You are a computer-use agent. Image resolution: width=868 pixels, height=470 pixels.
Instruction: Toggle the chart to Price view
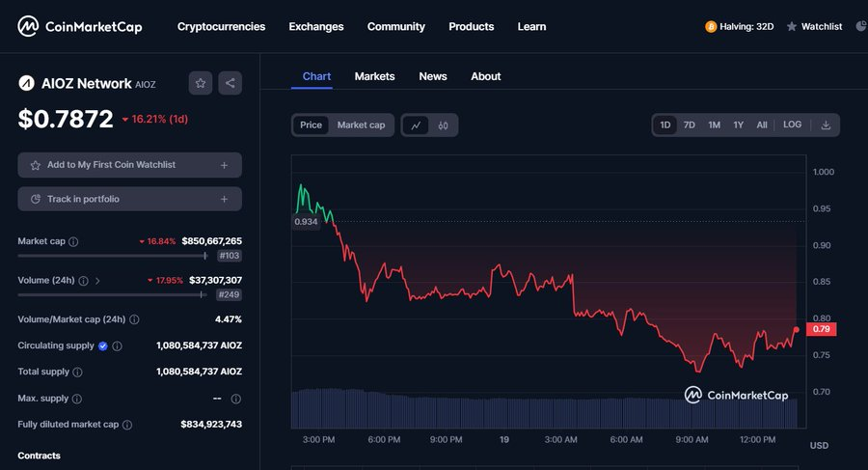(311, 125)
